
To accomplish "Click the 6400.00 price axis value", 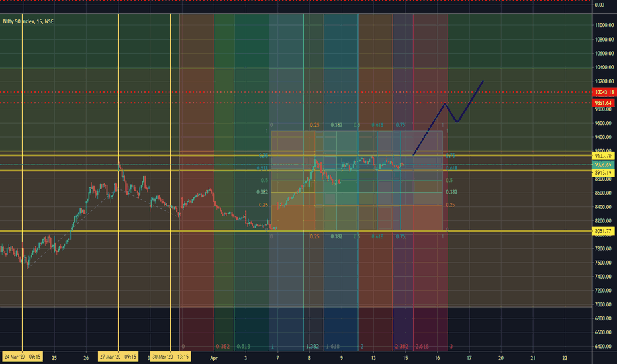I will coord(604,347).
